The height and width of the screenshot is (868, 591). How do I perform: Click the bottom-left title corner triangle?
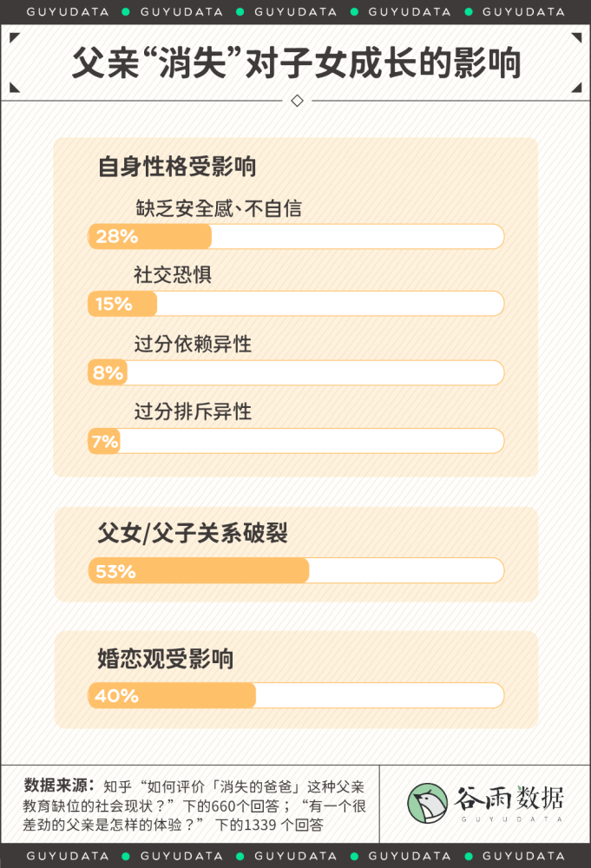[x=15, y=87]
